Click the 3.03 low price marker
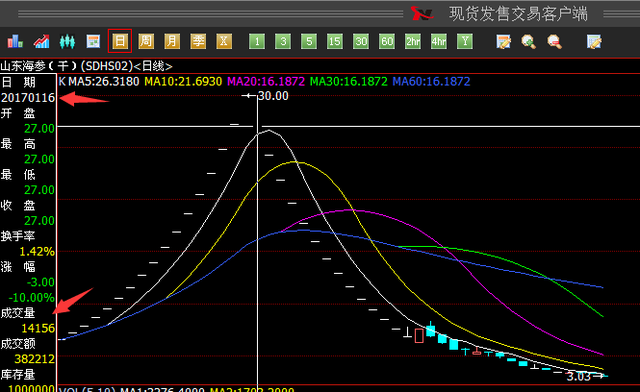This screenshot has width=640, height=392. point(578,376)
